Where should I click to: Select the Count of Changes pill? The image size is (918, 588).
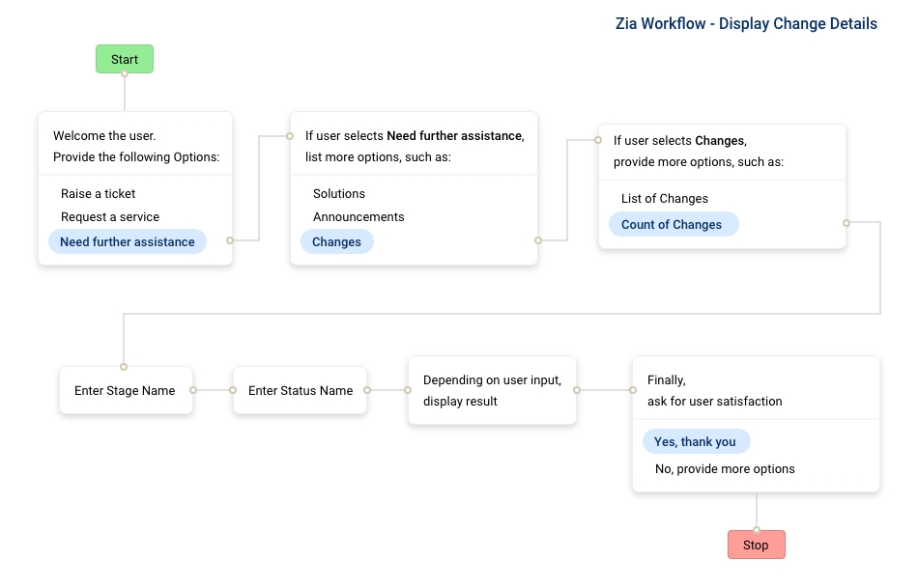(672, 225)
